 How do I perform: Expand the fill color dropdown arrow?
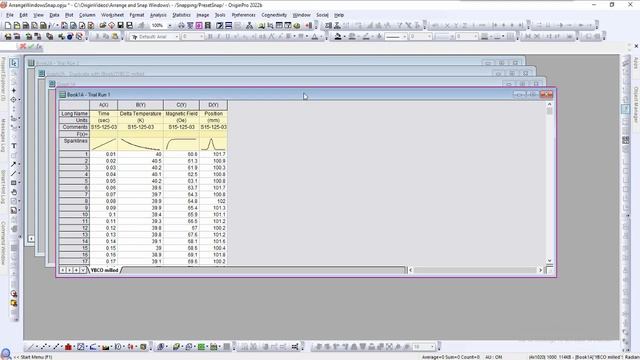point(344,37)
